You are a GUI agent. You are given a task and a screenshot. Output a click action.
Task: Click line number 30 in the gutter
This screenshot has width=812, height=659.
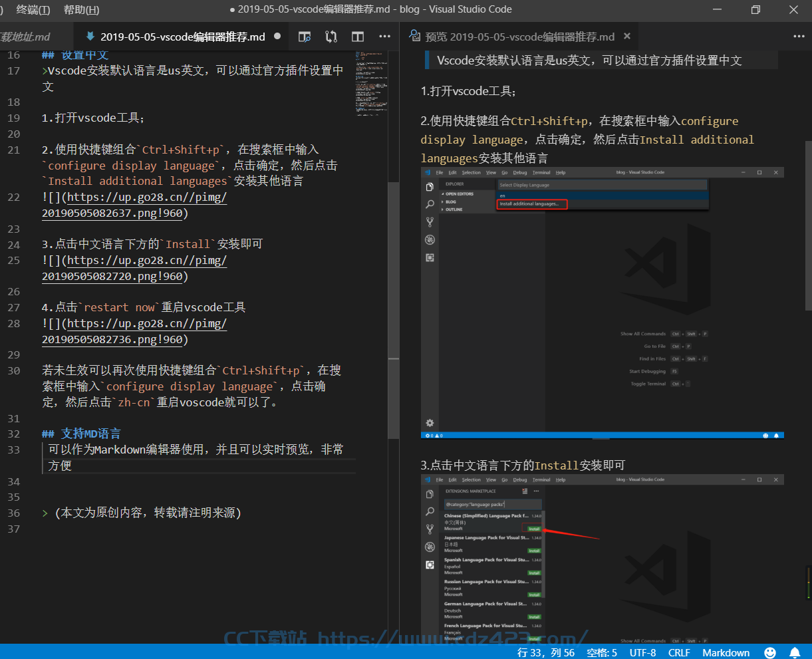click(x=14, y=370)
